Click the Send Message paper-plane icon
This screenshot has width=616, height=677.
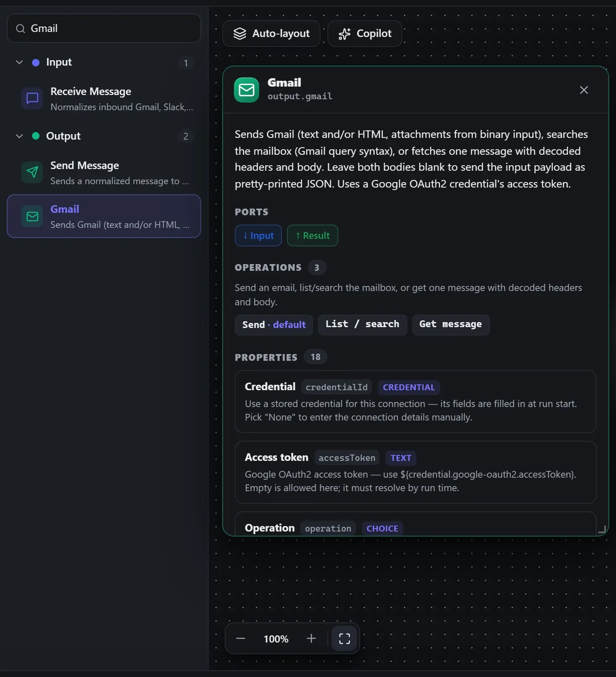pos(32,172)
